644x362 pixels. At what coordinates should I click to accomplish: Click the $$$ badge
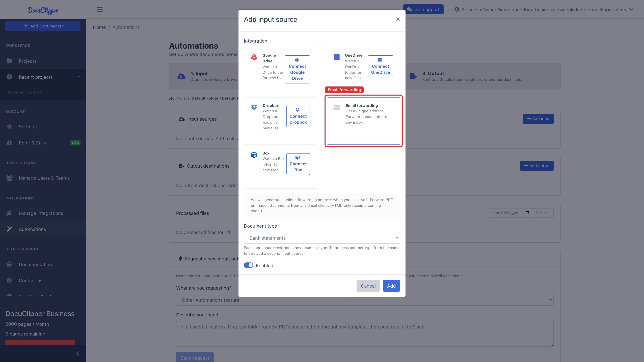click(x=75, y=143)
